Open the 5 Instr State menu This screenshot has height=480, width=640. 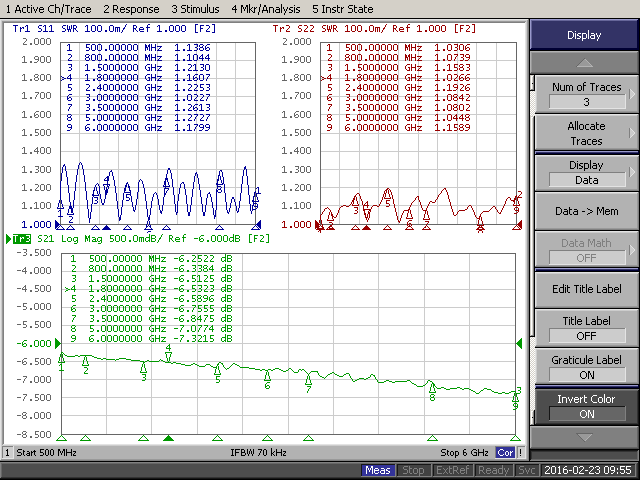pos(342,9)
